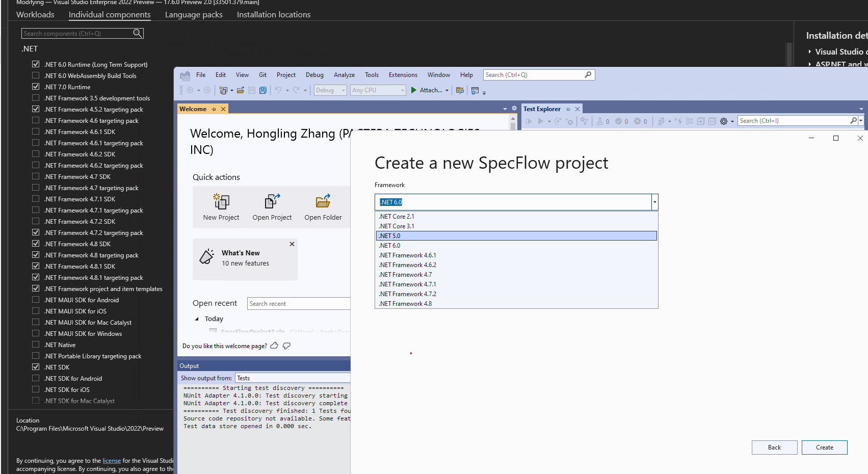Open the Attach button dropdown arrow
The image size is (868, 474).
pyautogui.click(x=447, y=90)
